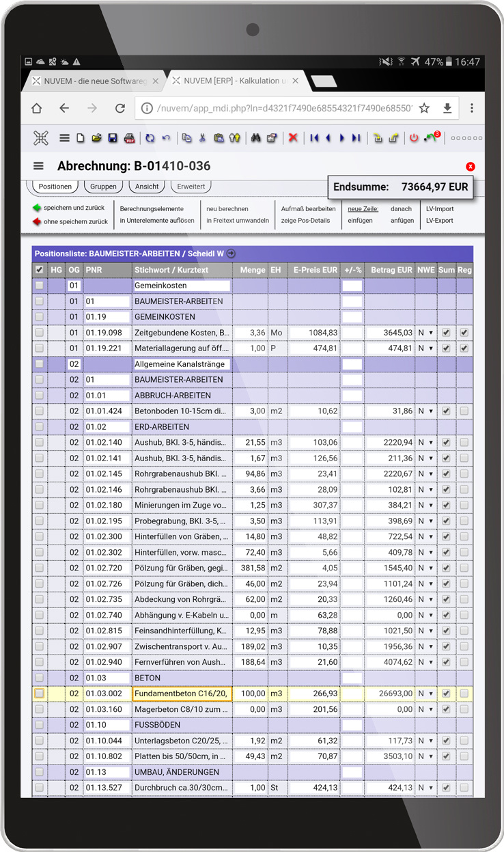Click the binoculars search icon
This screenshot has height=852, width=504.
coord(256,138)
